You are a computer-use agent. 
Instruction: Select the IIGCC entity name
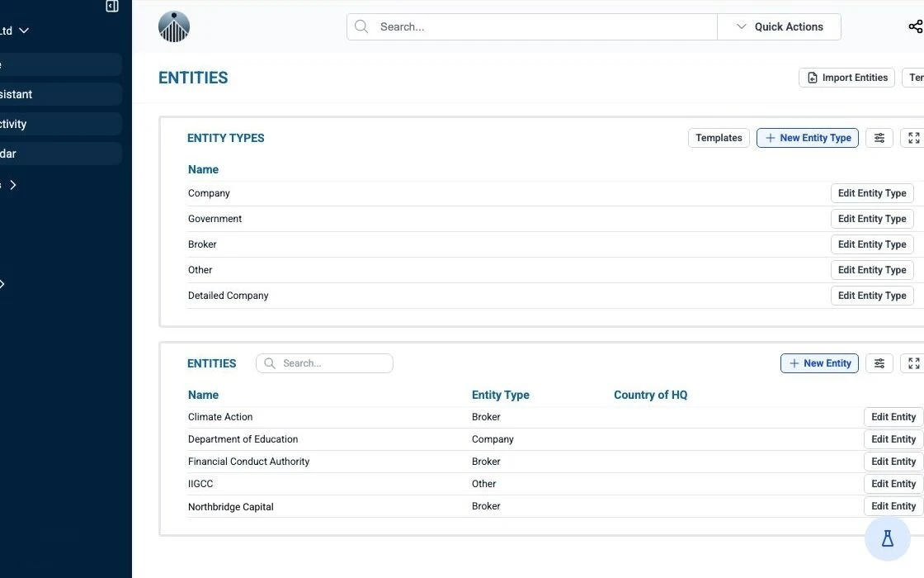200,484
